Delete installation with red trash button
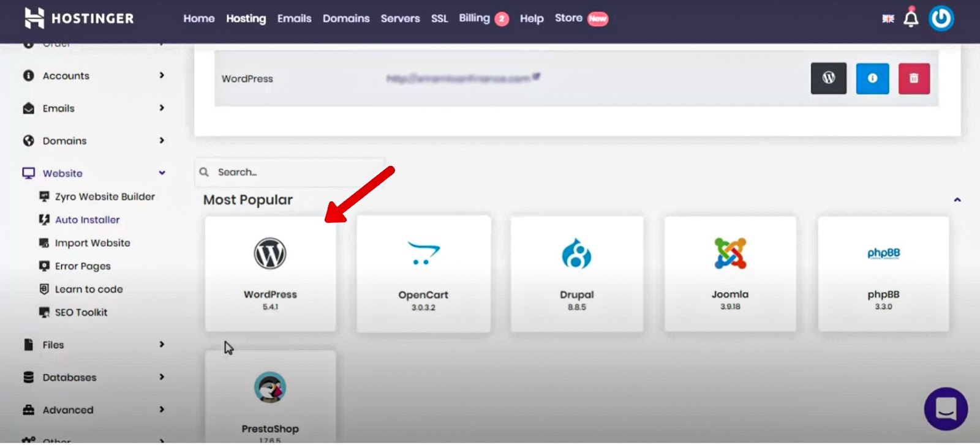980x445 pixels. pos(914,78)
